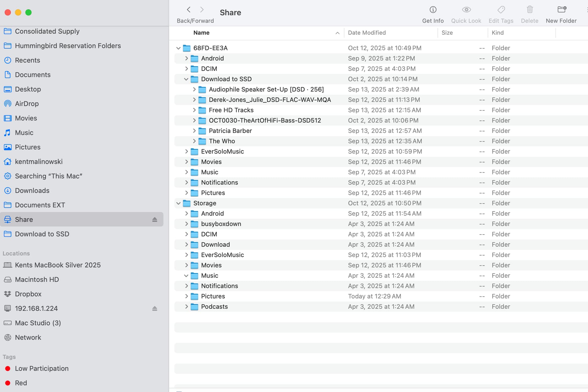This screenshot has width=588, height=392.
Task: Collapse the Download to SSD folder
Action: (186, 79)
